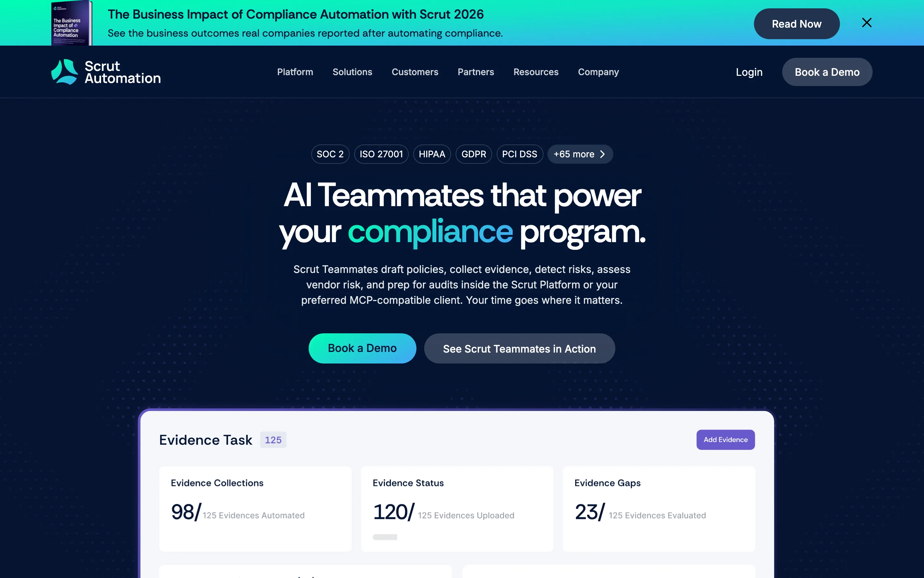Select the GDPR framework pill

tap(474, 154)
